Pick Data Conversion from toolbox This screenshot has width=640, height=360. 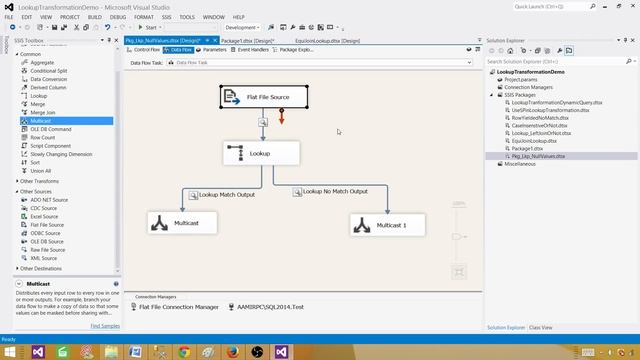tap(48, 79)
